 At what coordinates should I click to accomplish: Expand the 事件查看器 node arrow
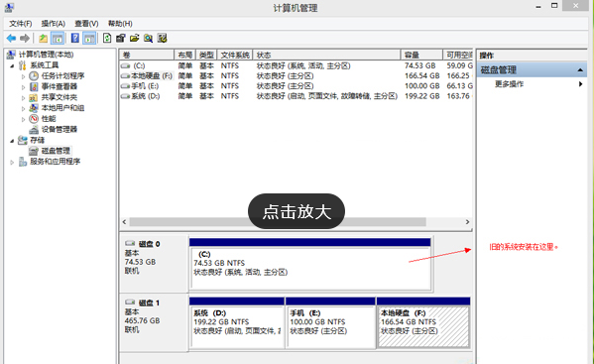pos(23,86)
